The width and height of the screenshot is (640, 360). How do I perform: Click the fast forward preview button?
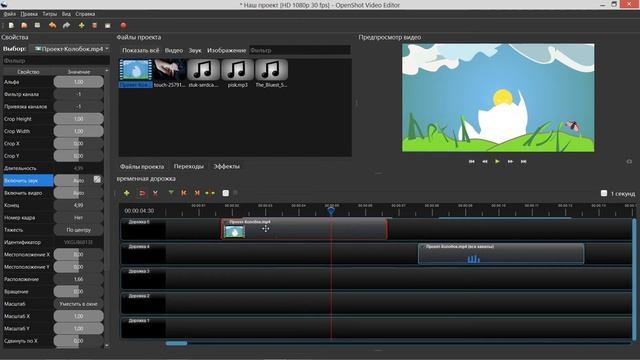point(510,162)
